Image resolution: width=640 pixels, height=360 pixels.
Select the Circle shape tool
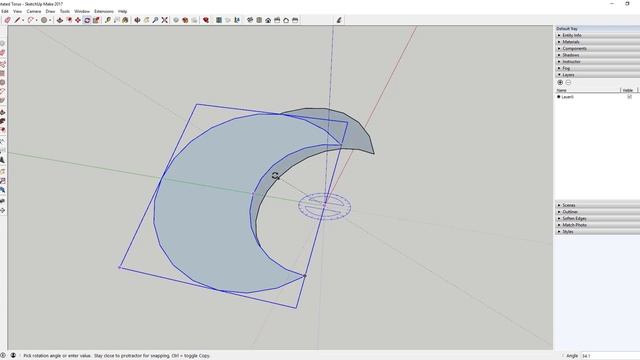point(44,20)
